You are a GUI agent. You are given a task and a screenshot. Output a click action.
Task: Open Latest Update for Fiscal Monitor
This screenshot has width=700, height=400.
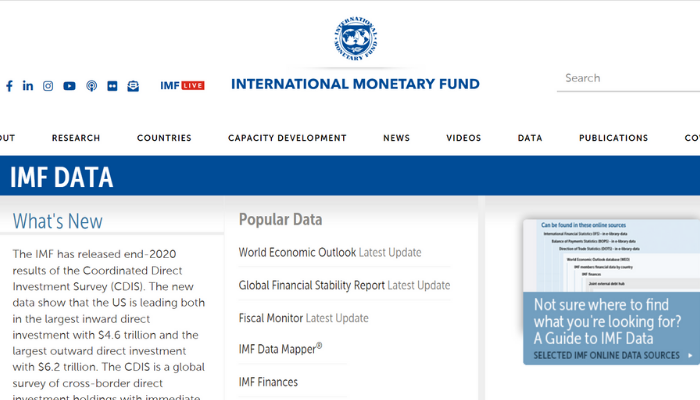tap(337, 318)
